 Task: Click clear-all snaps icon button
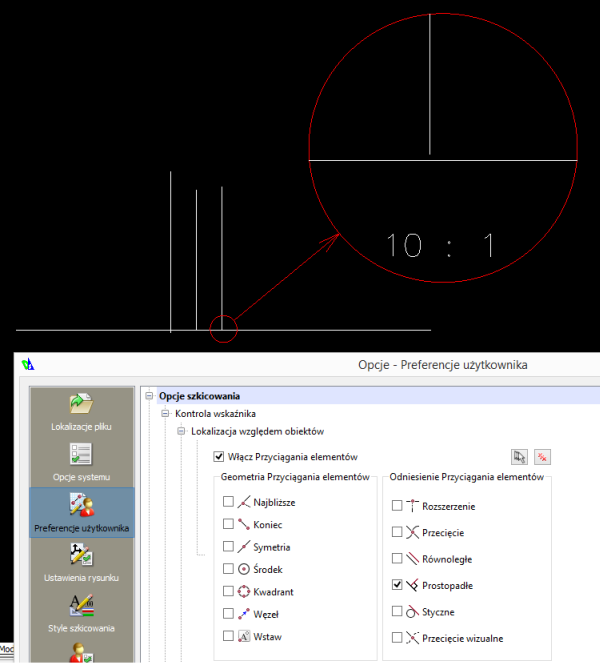(542, 457)
